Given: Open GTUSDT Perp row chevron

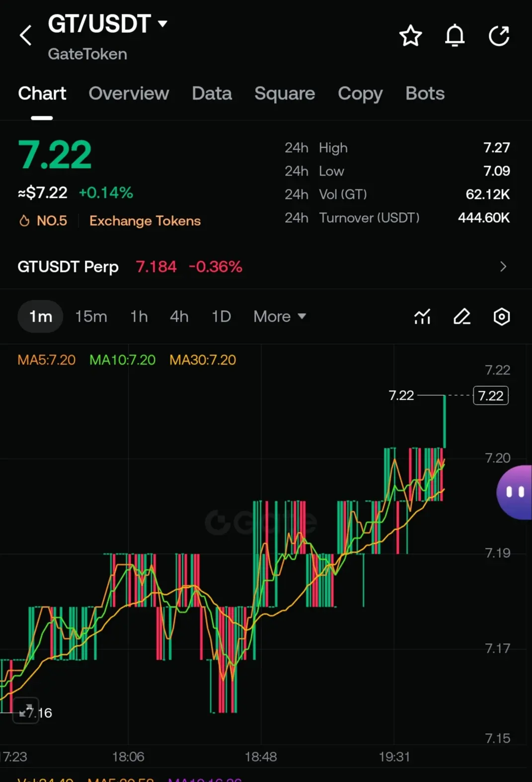Looking at the screenshot, I should [503, 267].
